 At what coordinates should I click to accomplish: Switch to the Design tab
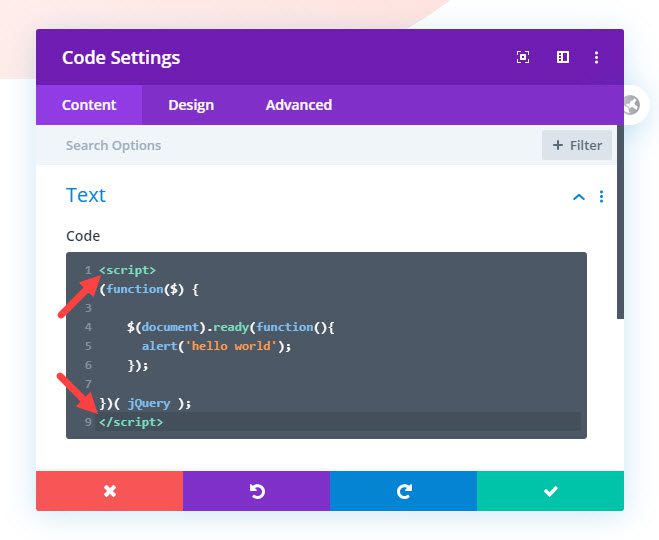tap(191, 105)
